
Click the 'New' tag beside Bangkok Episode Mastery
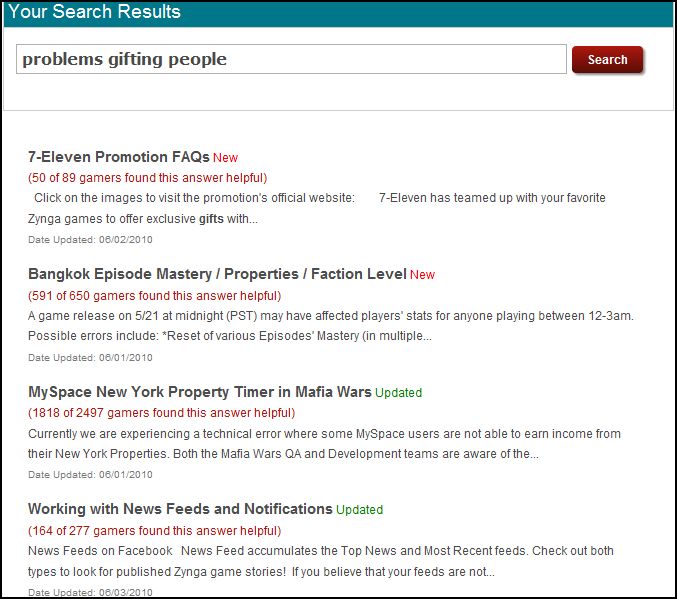click(422, 275)
